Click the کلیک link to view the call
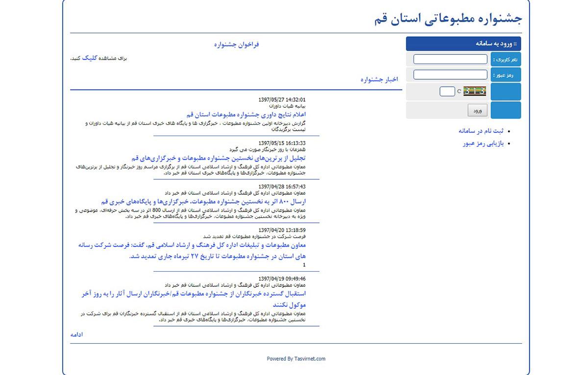The height and width of the screenshot is (375, 588). [89, 58]
